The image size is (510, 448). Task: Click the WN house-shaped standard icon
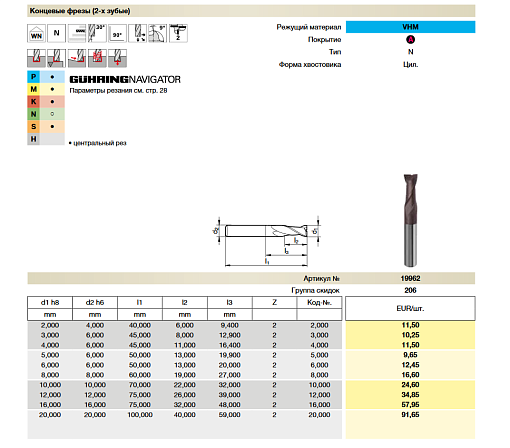pyautogui.click(x=36, y=34)
